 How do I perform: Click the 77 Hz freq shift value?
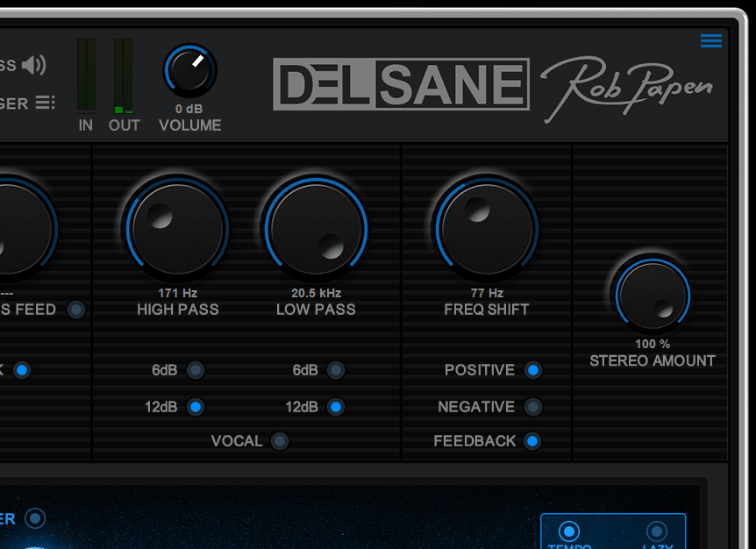(487, 293)
